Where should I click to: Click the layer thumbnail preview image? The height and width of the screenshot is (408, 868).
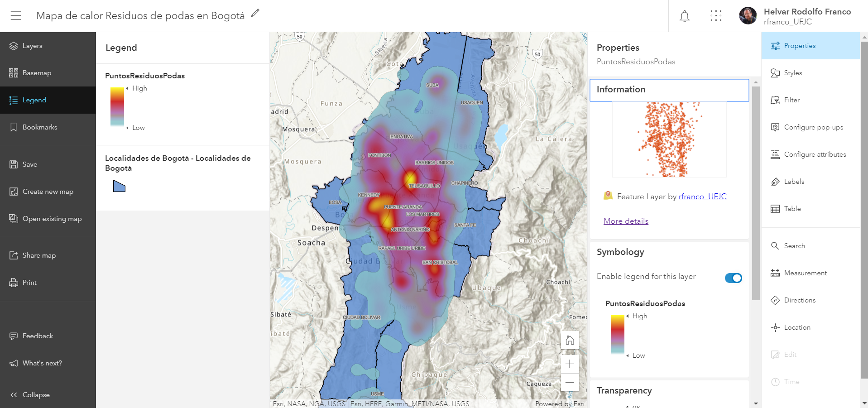[669, 139]
